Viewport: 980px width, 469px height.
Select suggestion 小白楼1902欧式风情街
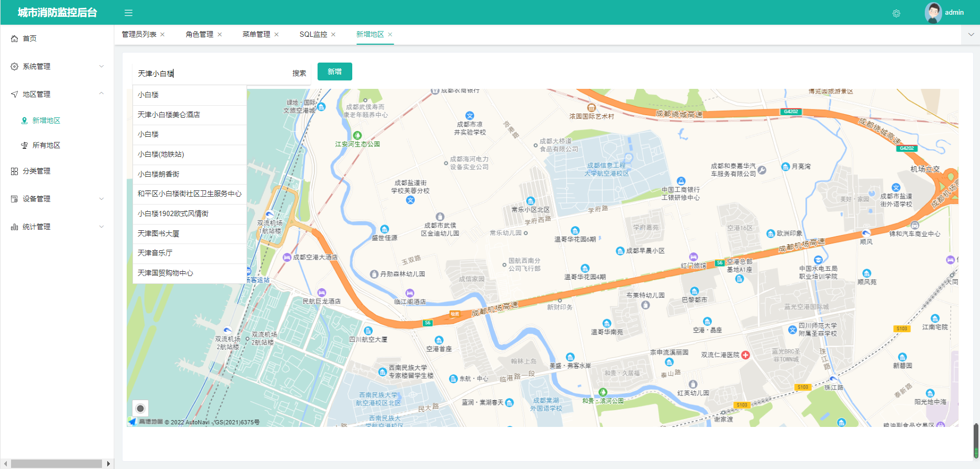(190, 213)
